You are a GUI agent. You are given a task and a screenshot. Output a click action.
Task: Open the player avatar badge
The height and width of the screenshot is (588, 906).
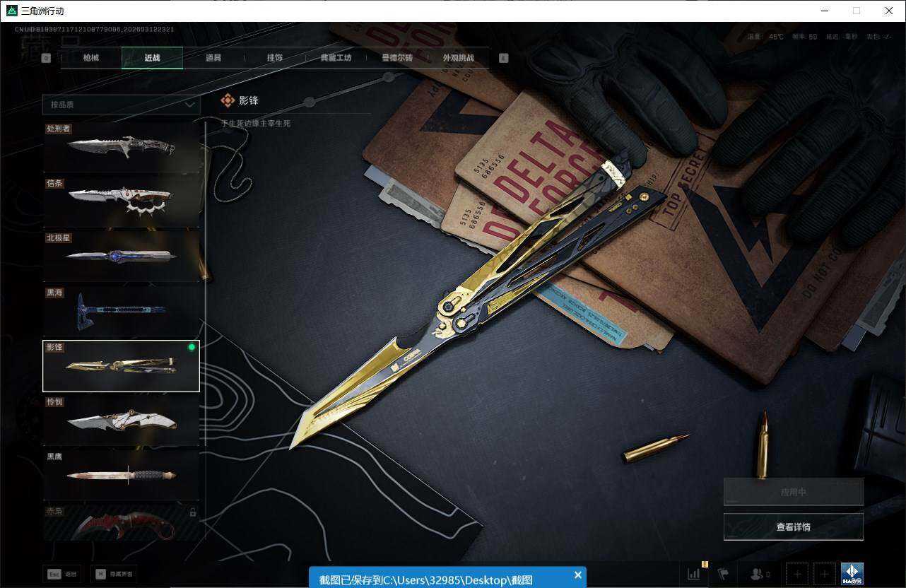click(852, 574)
